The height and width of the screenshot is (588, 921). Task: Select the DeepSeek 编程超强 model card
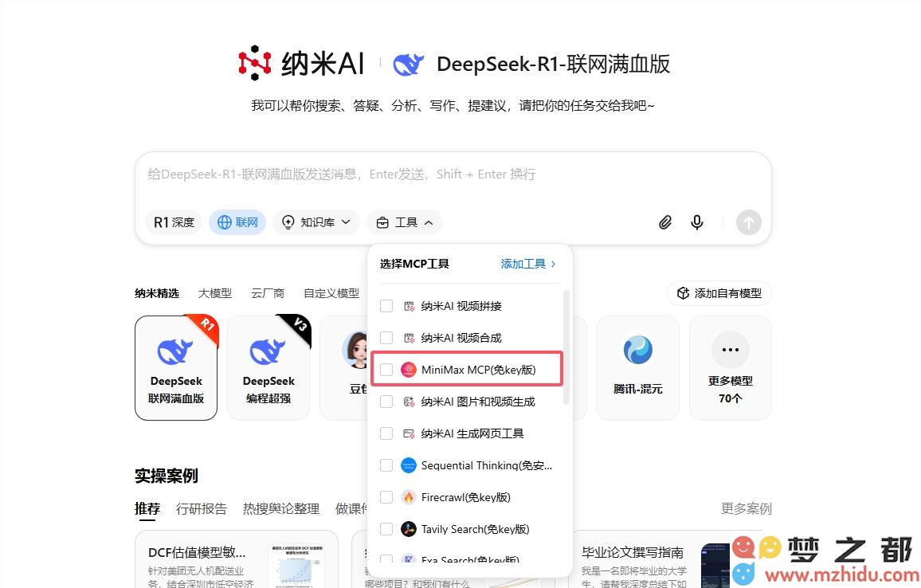point(268,368)
